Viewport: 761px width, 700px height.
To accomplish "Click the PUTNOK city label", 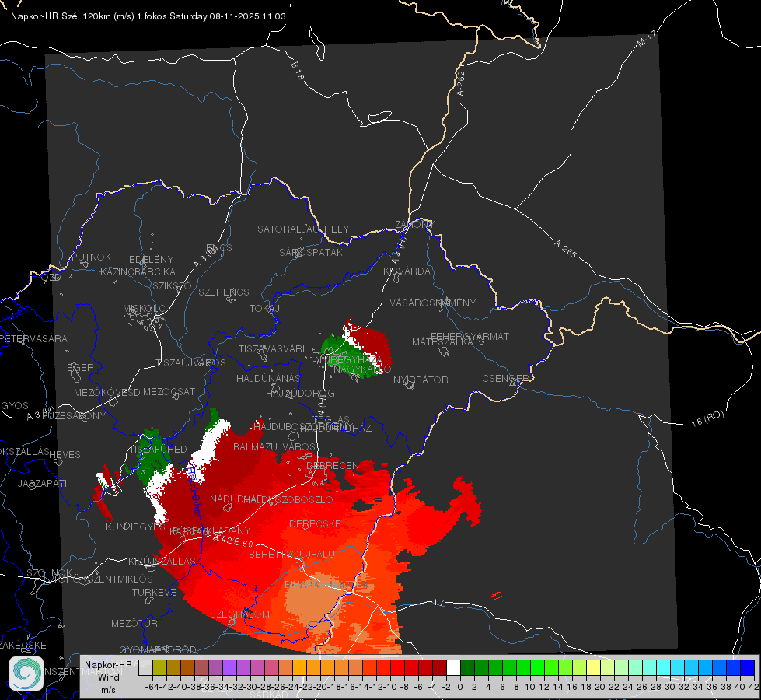I will coord(91,257).
